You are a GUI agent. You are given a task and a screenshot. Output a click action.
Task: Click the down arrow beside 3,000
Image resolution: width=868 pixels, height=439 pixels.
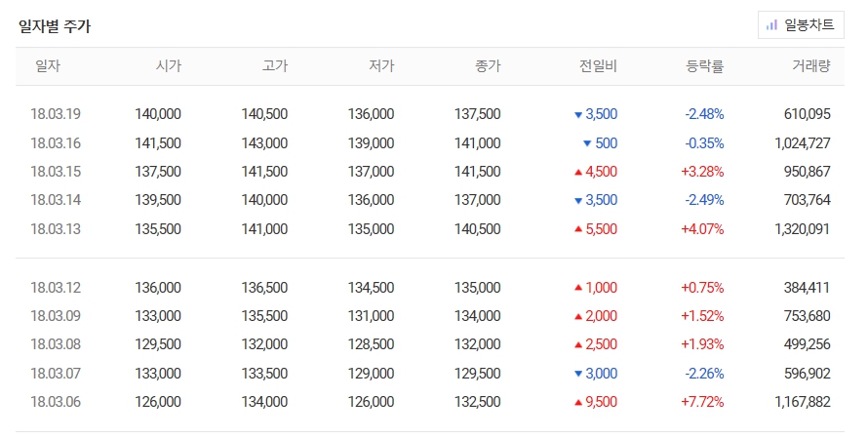[578, 375]
